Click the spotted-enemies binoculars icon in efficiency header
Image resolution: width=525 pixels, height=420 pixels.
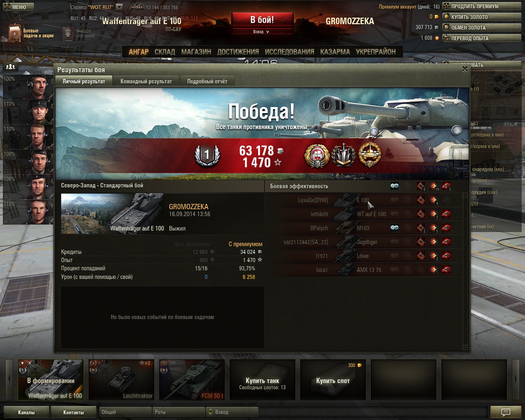pyautogui.click(x=395, y=186)
